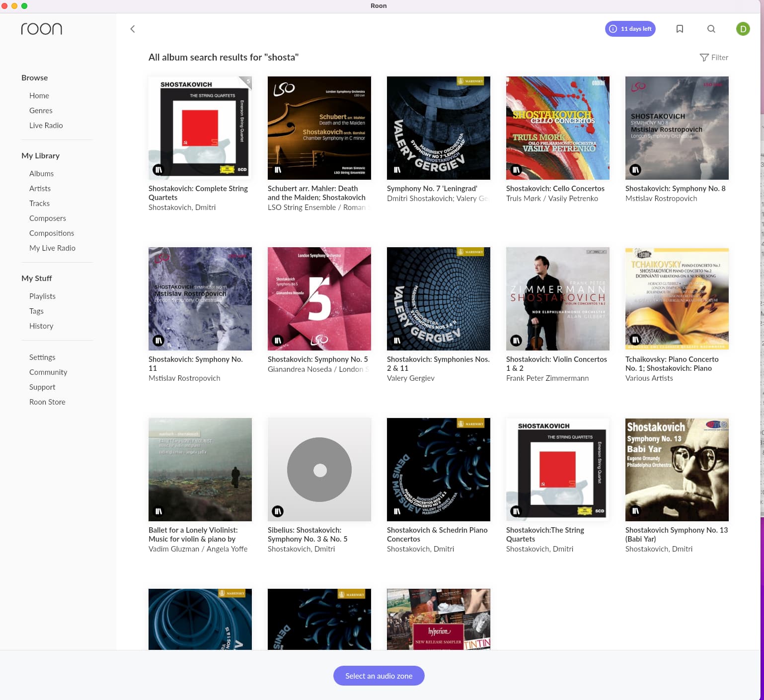
Task: Click the library badge on Tchaikovsky Piano Concerto cover
Action: point(635,340)
